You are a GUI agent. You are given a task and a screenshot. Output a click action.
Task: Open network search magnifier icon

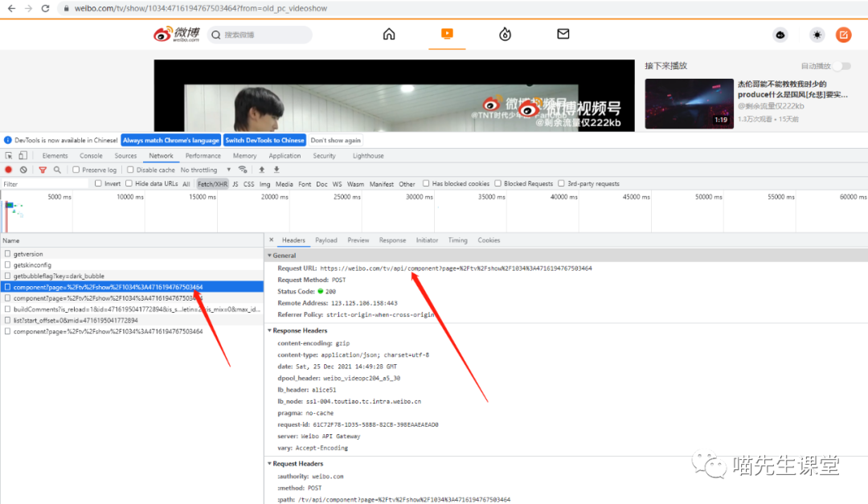coord(57,170)
